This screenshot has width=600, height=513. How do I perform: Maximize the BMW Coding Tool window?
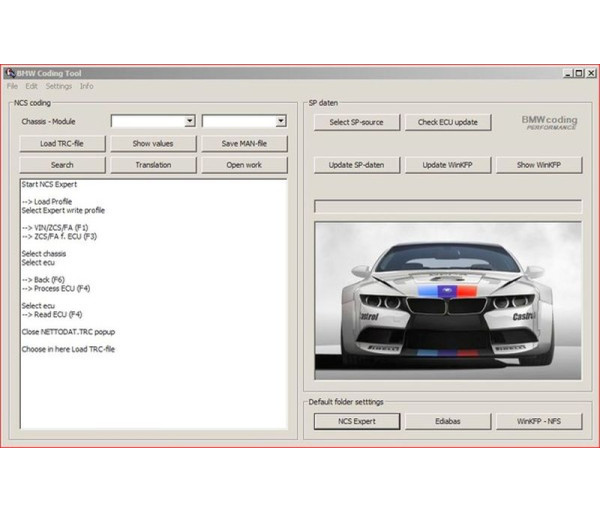click(x=578, y=73)
